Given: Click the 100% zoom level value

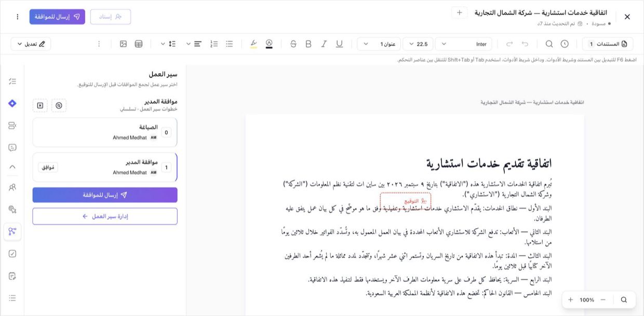Looking at the screenshot, I should tap(587, 300).
